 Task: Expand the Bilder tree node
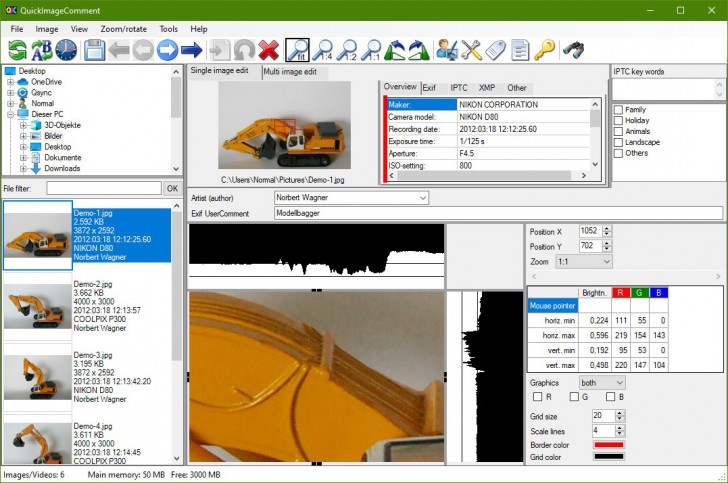[x=23, y=136]
